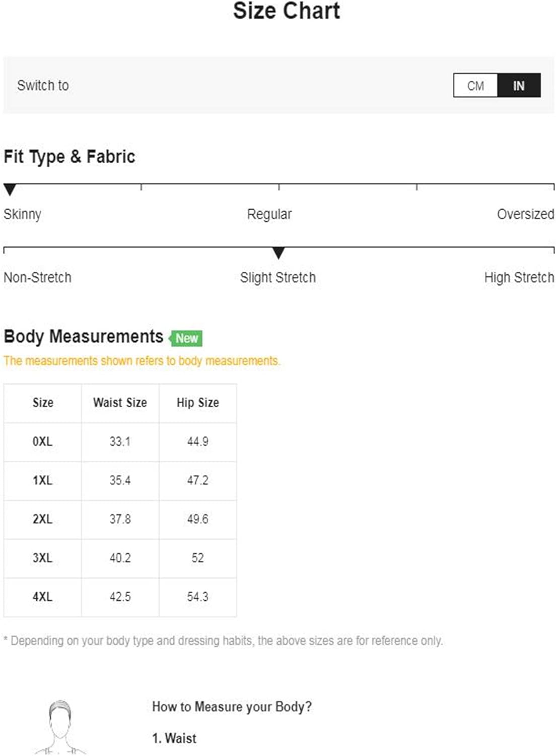Click the green New badge
Image resolution: width=556 pixels, height=756 pixels.
coord(186,338)
